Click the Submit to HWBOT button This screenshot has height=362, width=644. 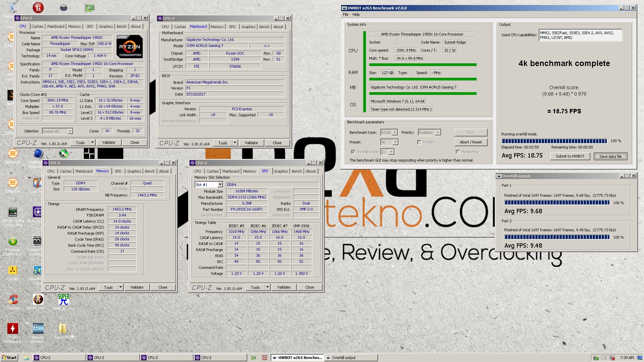(570, 156)
